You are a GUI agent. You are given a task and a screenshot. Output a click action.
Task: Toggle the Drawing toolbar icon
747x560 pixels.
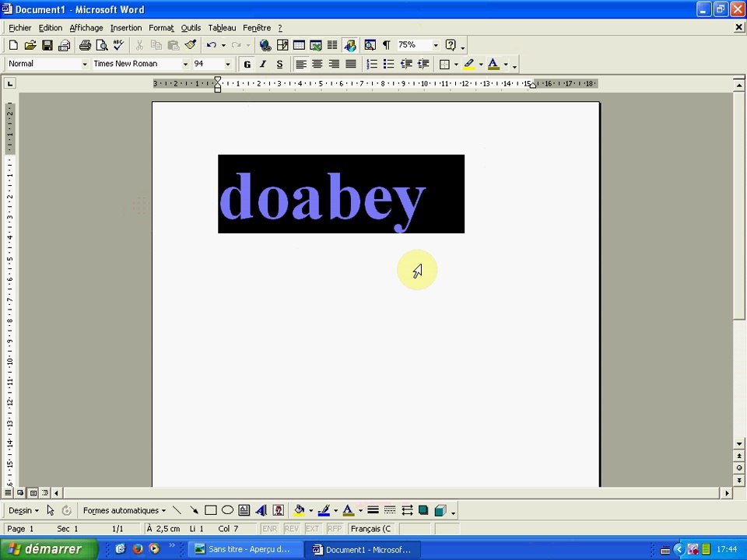click(x=350, y=45)
